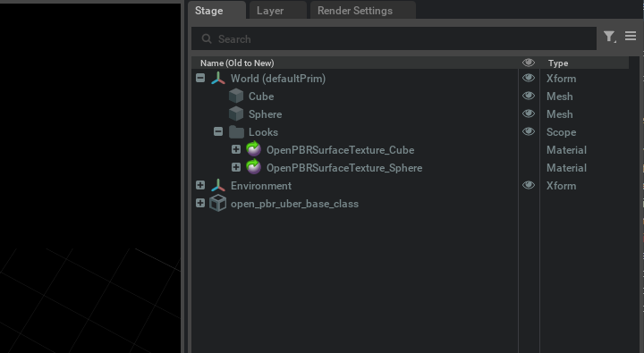Click the Xform type of Environment
Screen dimensions: 644x353
pyautogui.click(x=561, y=186)
